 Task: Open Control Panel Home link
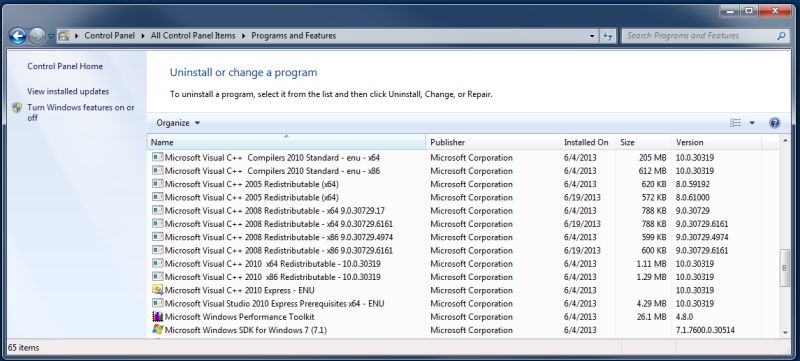point(65,66)
